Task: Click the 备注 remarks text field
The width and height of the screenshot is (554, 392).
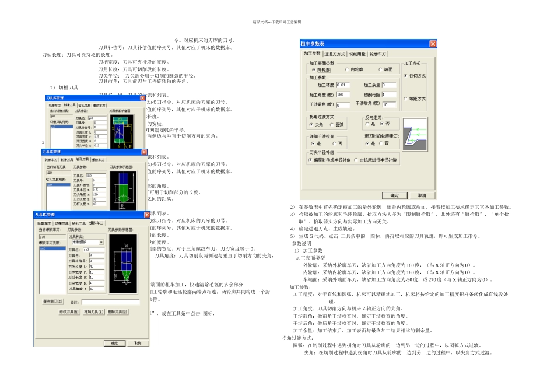Action: 110,302
